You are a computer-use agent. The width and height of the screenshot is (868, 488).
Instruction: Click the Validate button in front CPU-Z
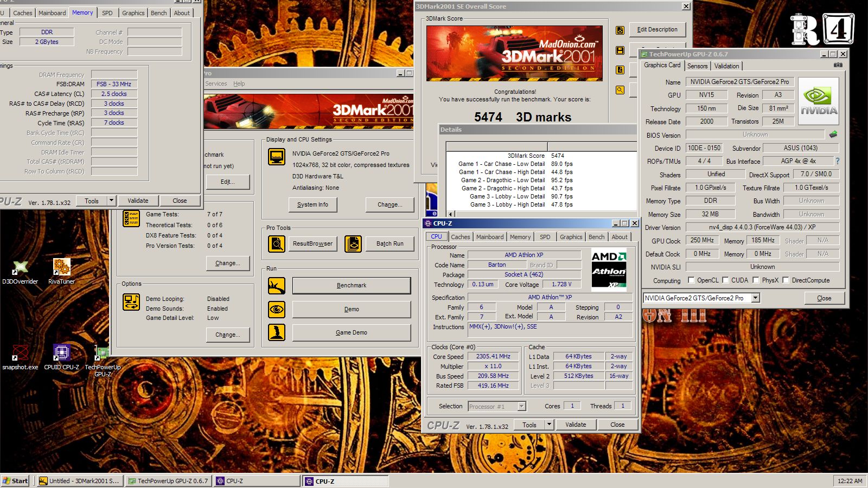(576, 425)
